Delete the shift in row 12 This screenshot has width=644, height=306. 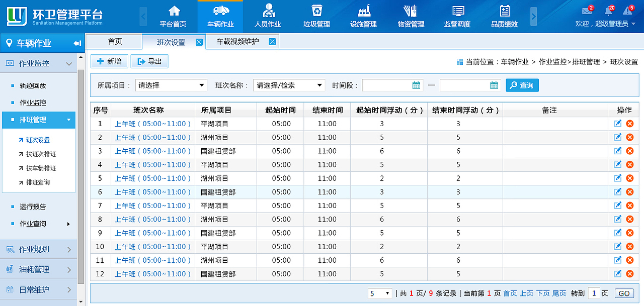(629, 273)
